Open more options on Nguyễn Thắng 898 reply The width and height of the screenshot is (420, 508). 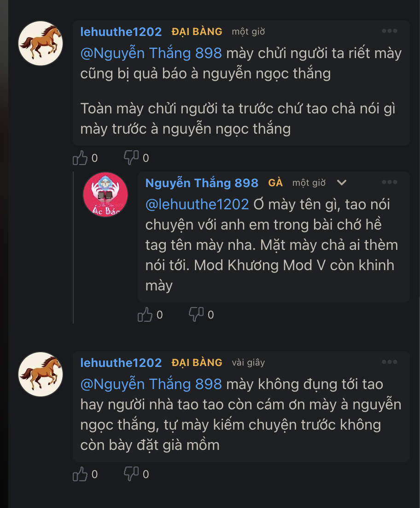coord(389,183)
